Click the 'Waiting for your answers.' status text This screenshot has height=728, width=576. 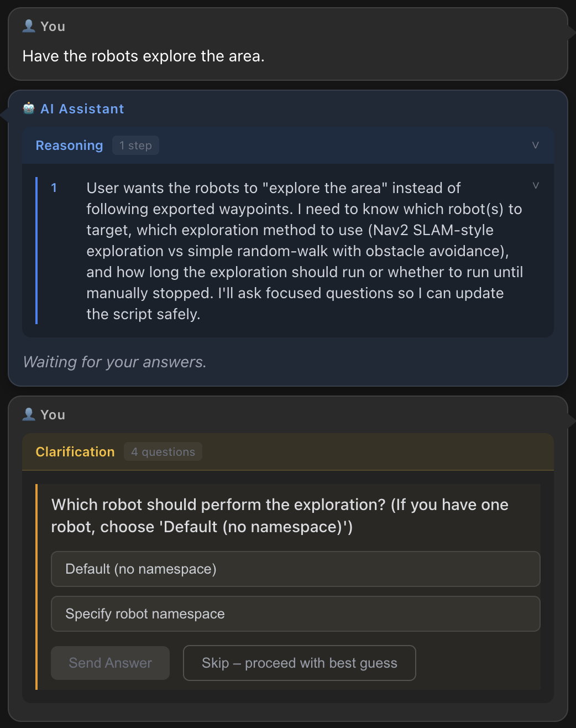[114, 362]
